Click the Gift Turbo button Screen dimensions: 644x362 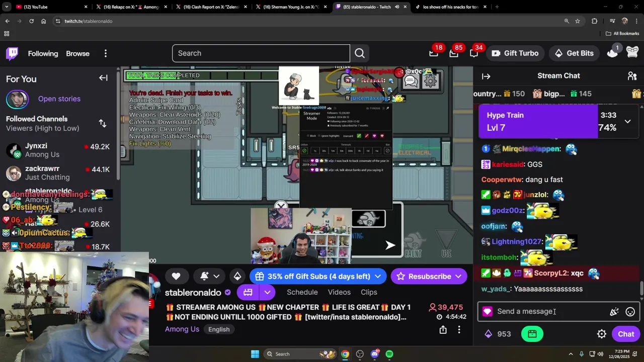tap(515, 53)
